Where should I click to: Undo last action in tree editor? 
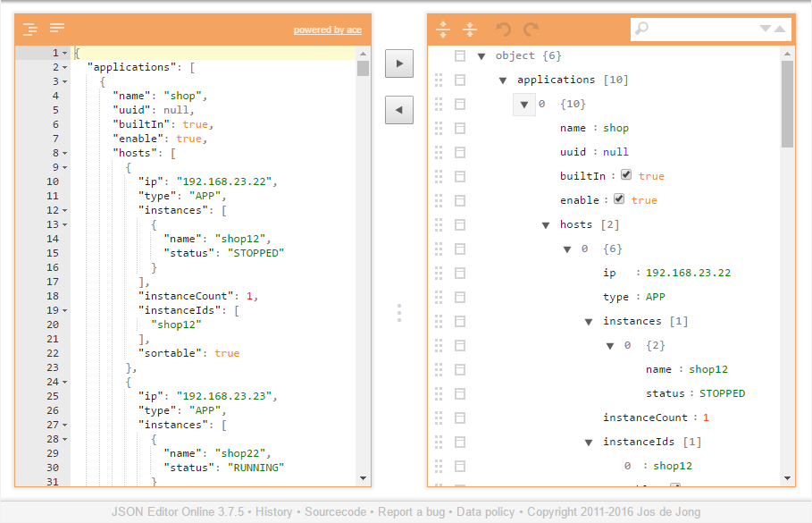[503, 29]
